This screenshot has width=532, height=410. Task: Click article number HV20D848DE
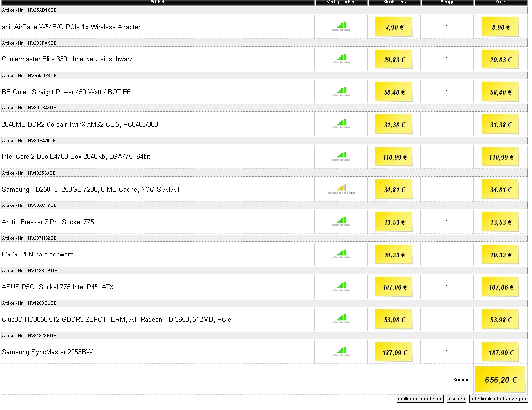pyautogui.click(x=42, y=107)
